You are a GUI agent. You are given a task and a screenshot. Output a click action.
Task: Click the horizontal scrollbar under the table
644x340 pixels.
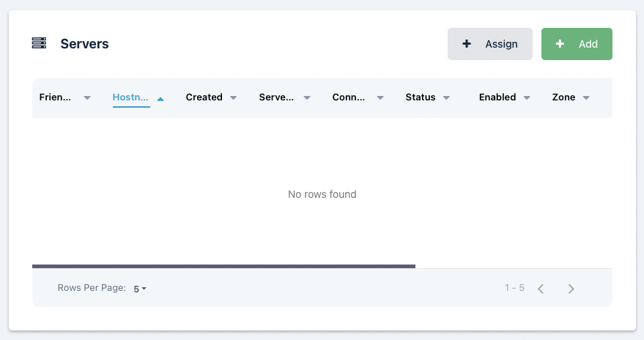[x=223, y=266]
